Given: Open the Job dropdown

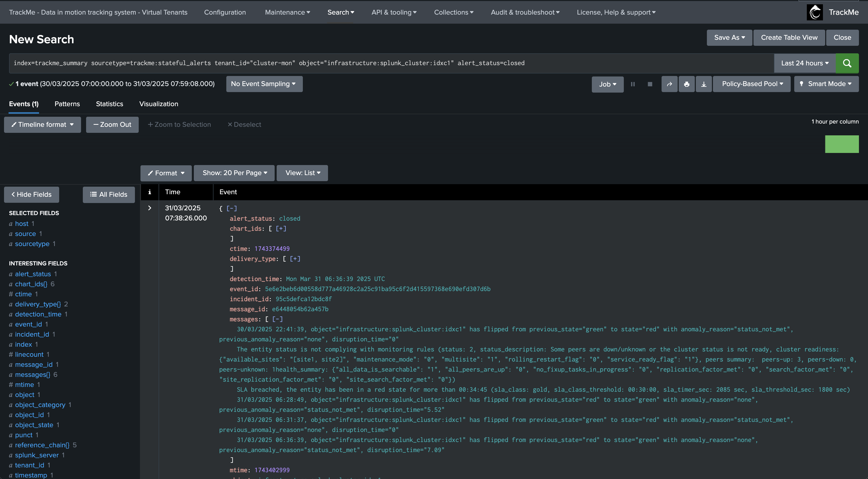Looking at the screenshot, I should [607, 84].
